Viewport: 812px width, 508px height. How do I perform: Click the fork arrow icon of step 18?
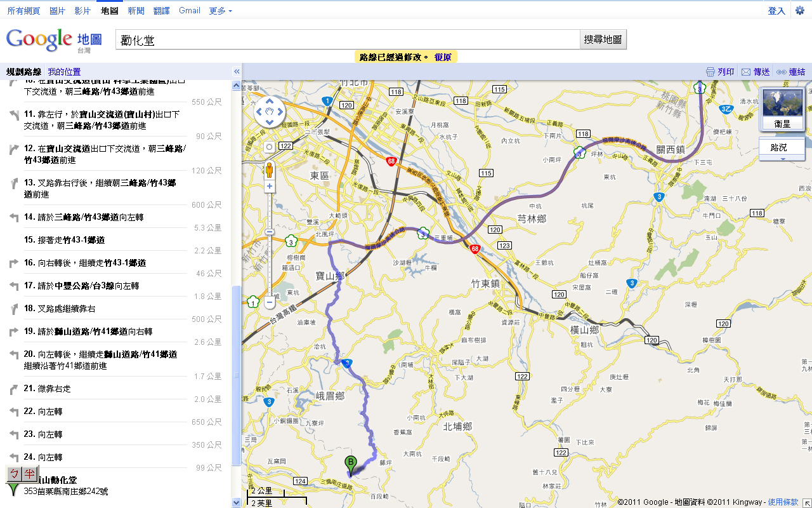click(15, 309)
